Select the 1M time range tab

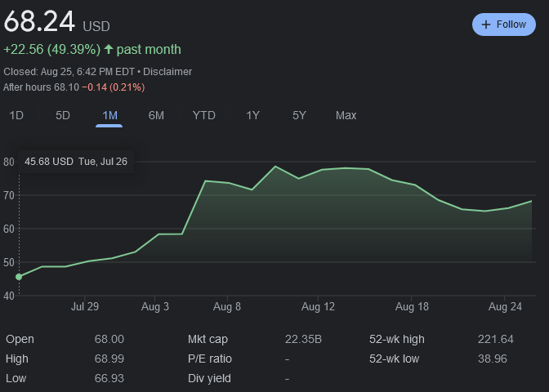point(109,115)
